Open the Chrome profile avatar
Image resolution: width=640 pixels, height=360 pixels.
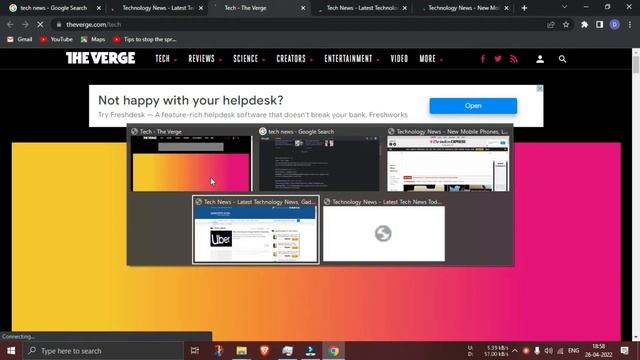pyautogui.click(x=615, y=24)
